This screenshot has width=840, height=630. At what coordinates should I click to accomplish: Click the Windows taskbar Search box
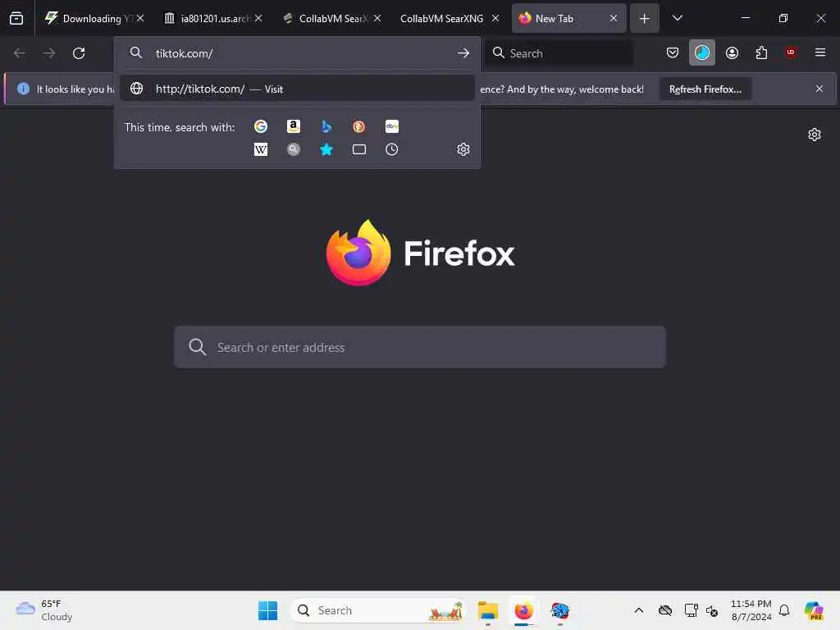(x=378, y=610)
